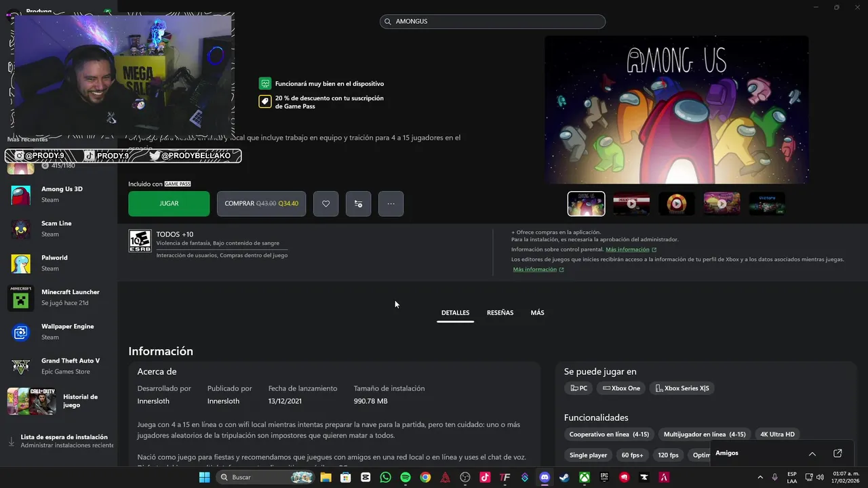Switch to the DETALLES tab

click(455, 313)
